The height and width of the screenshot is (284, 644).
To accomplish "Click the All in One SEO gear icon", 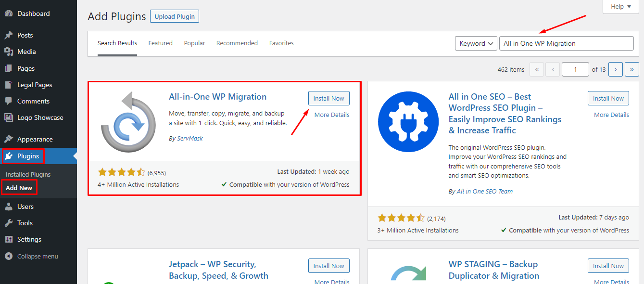I will 408,122.
